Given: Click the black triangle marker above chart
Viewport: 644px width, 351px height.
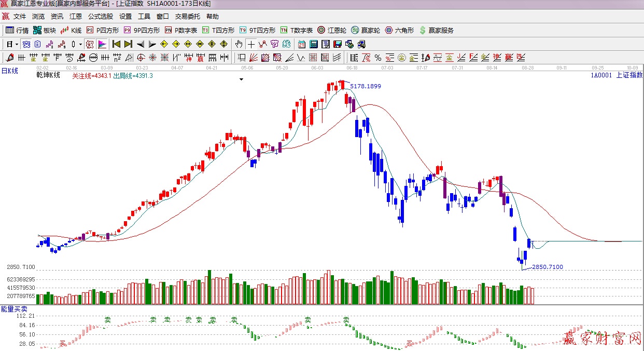Looking at the screenshot, I should (x=241, y=79).
